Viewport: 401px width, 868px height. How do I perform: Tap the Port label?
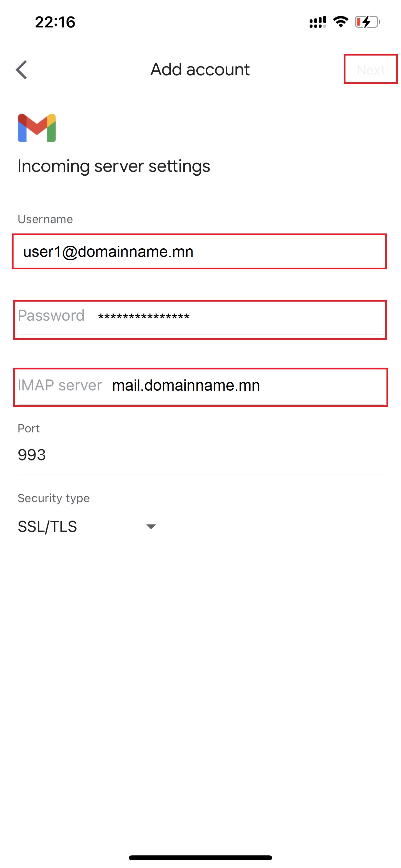[x=29, y=429]
